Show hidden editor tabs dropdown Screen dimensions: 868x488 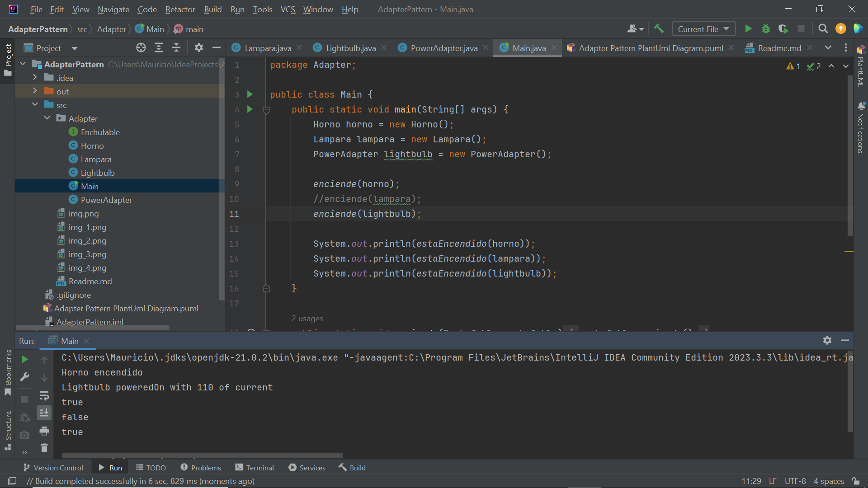828,48
